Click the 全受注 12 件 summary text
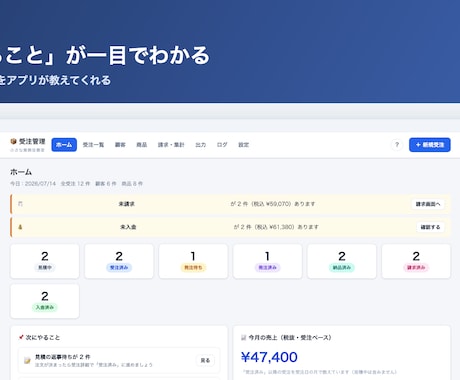The image size is (460, 380). (75, 184)
